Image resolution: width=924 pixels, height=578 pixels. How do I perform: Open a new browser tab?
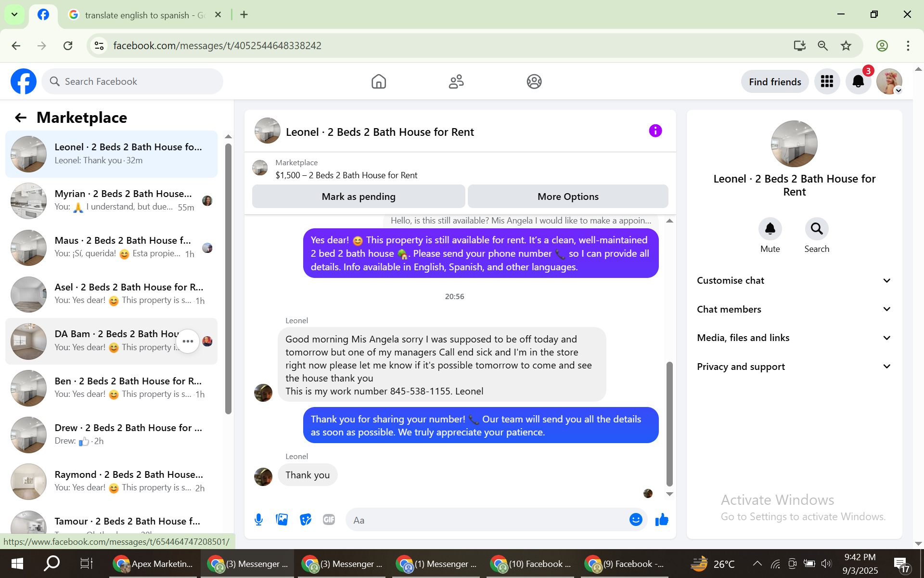(244, 14)
